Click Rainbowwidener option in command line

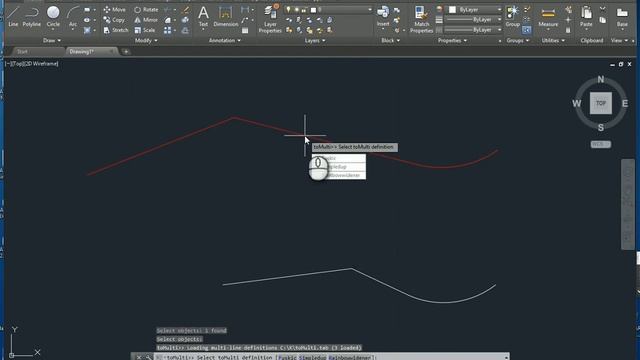351,358
